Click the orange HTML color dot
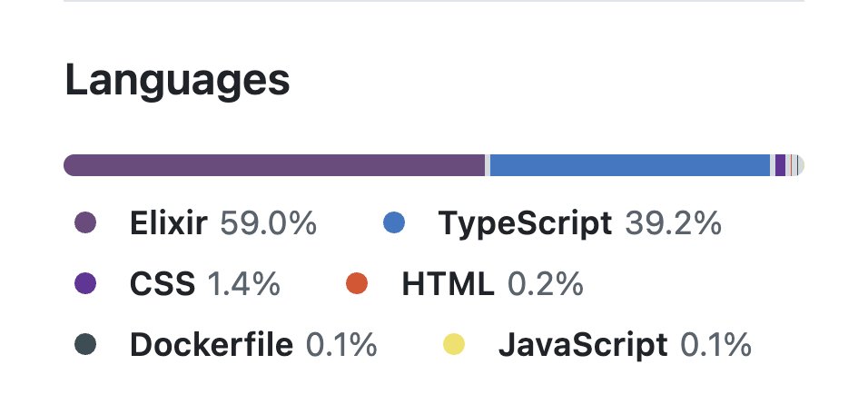868x414 pixels. [x=357, y=283]
